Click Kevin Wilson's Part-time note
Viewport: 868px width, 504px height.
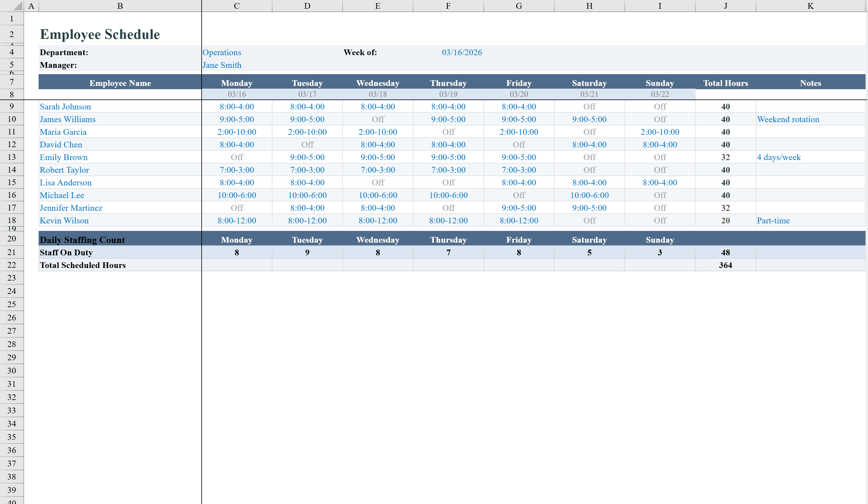[x=773, y=220]
